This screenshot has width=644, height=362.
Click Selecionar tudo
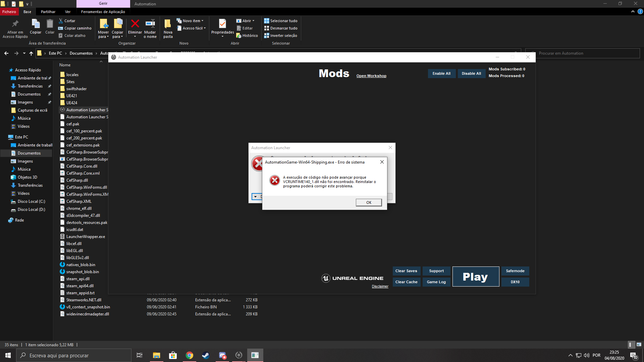coord(281,21)
